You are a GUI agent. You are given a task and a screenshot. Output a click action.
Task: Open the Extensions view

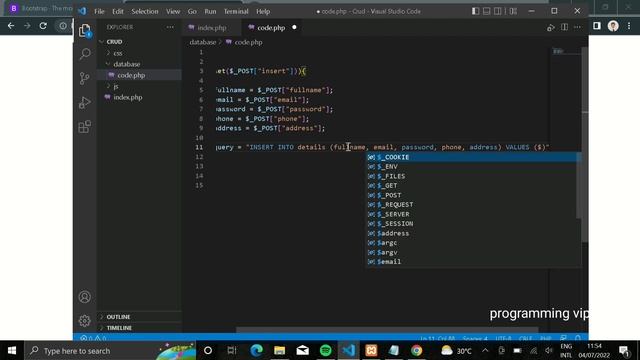tap(84, 127)
